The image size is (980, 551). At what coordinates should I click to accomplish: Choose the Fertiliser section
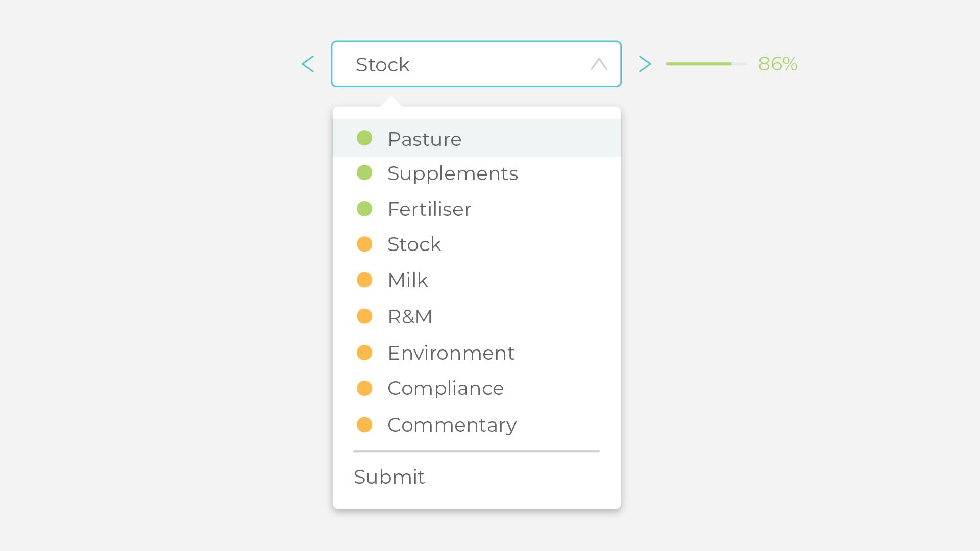coord(429,209)
